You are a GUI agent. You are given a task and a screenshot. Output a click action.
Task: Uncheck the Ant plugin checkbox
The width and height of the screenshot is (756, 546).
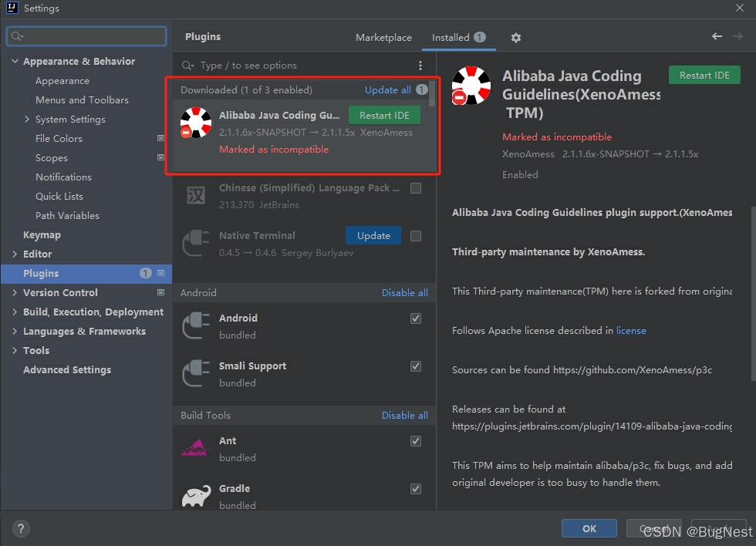click(x=416, y=441)
